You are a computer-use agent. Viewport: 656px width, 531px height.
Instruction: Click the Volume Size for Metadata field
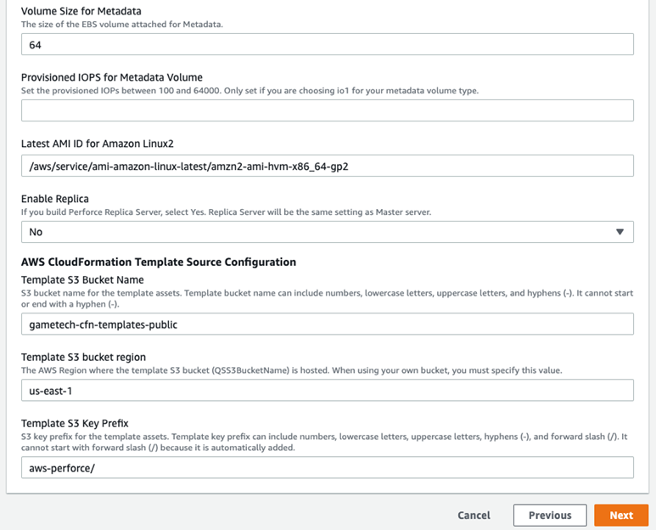point(327,45)
